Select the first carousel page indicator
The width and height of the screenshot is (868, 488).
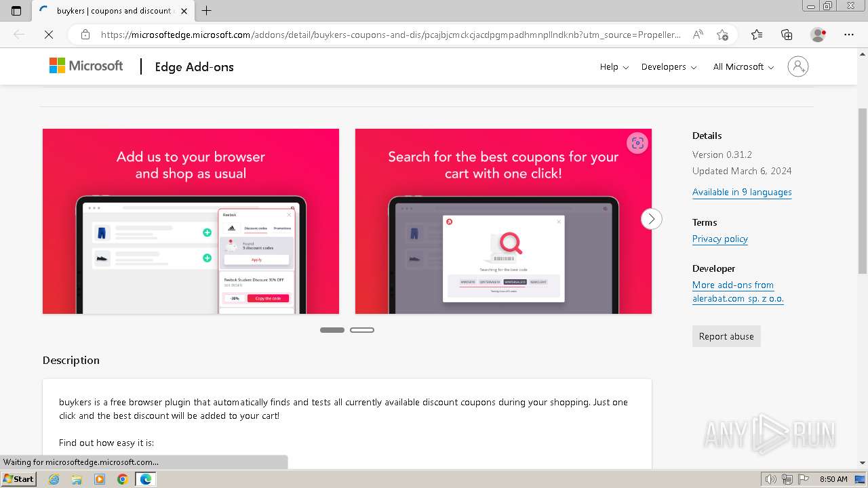pyautogui.click(x=332, y=330)
